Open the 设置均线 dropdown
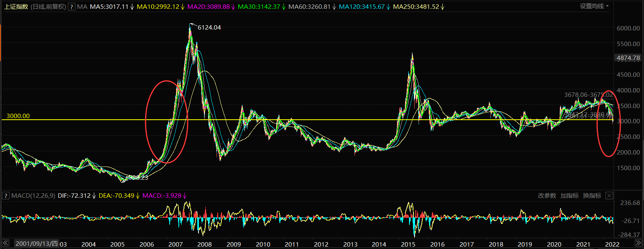The width and height of the screenshot is (644, 249). 594,6
